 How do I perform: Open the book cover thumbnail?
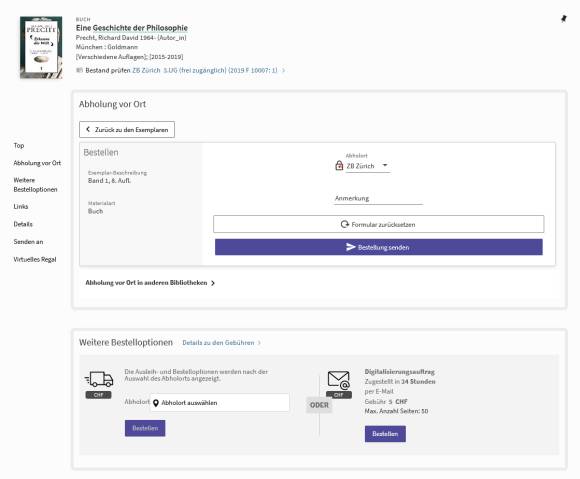click(41, 47)
